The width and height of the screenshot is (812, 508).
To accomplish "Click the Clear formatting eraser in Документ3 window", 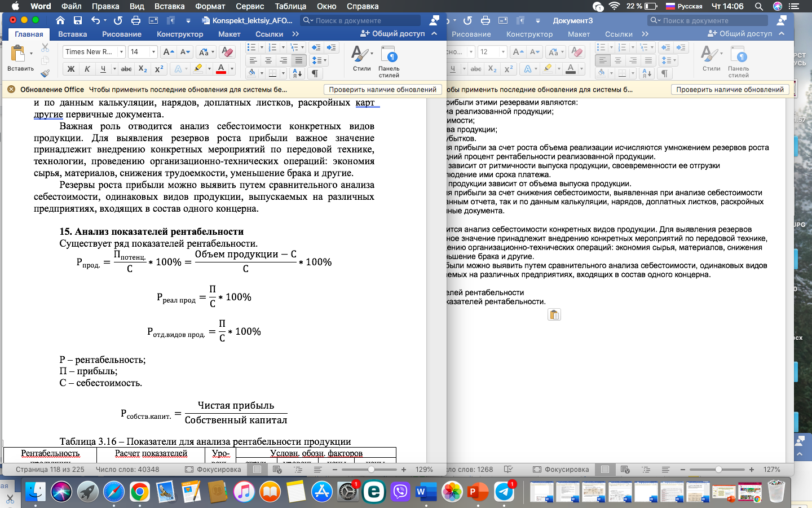I will pyautogui.click(x=577, y=52).
